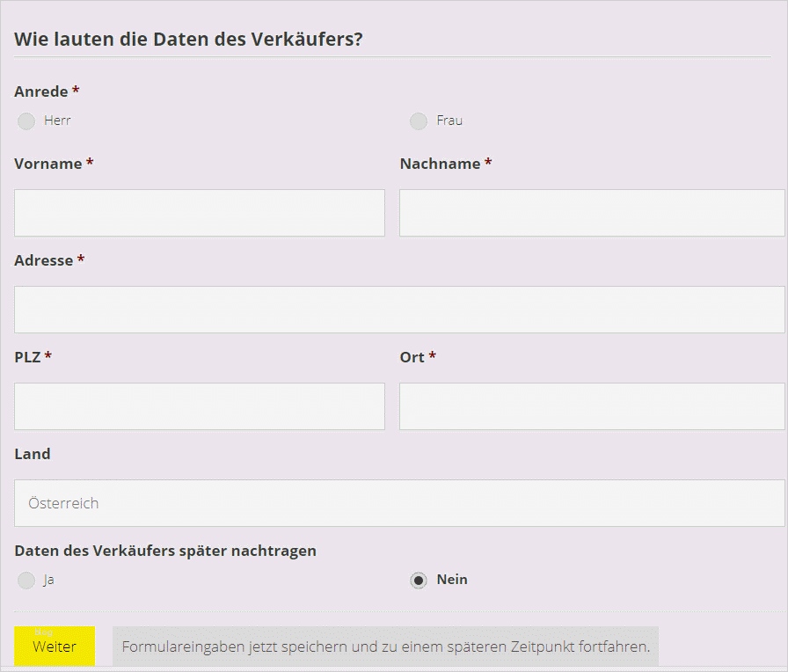Click into the Nachname input box
788x672 pixels.
click(x=592, y=213)
